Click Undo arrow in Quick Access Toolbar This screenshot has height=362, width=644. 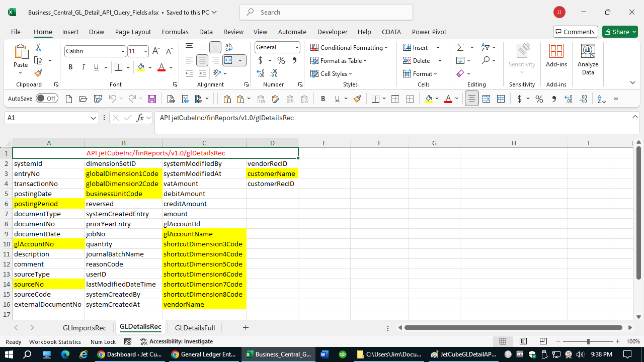[x=113, y=99]
